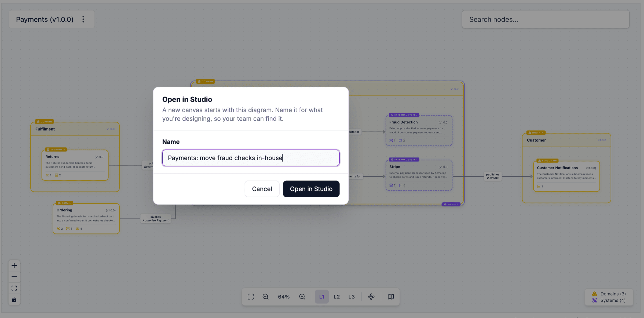The width and height of the screenshot is (644, 318).
Task: Click the invokes Authorize Payment edge label
Action: point(156,219)
